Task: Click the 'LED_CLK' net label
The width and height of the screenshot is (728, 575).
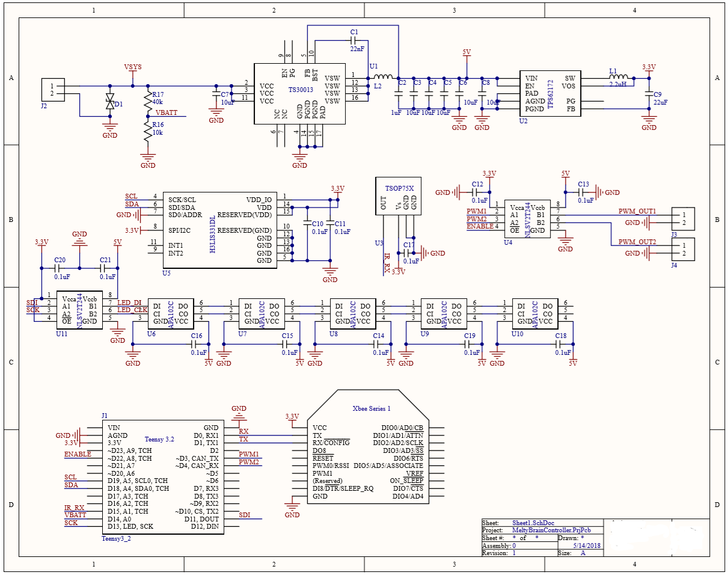Action: (x=132, y=310)
